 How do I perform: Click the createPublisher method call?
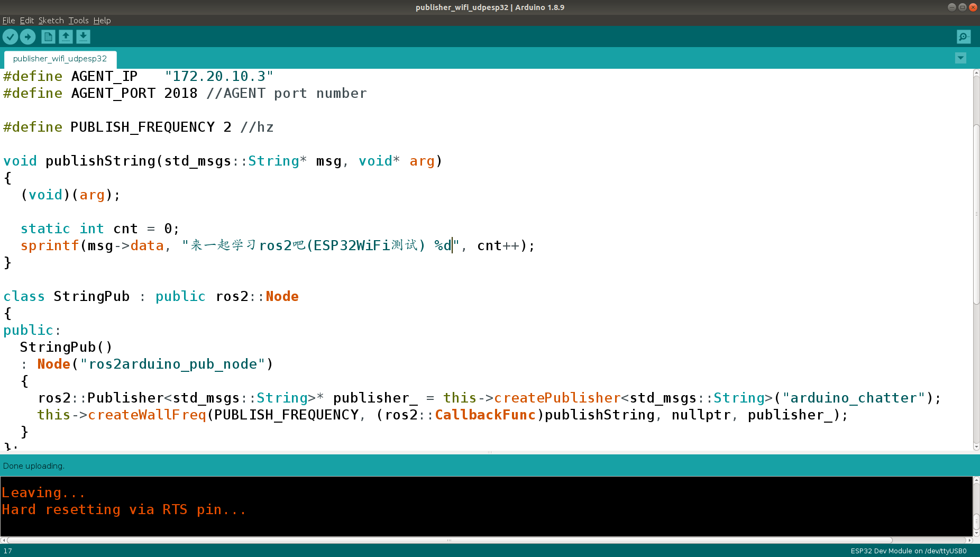click(x=557, y=398)
